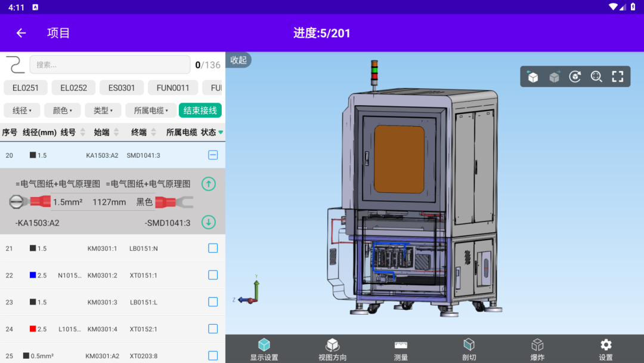Click the -KA1503:A2 start terminal label
The height and width of the screenshot is (363, 644).
tap(38, 223)
